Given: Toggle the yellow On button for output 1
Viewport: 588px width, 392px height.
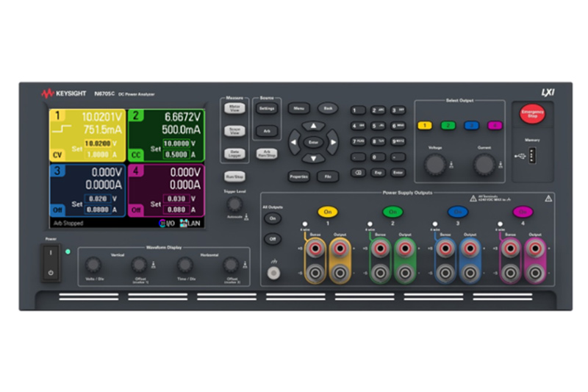Looking at the screenshot, I should click(327, 211).
